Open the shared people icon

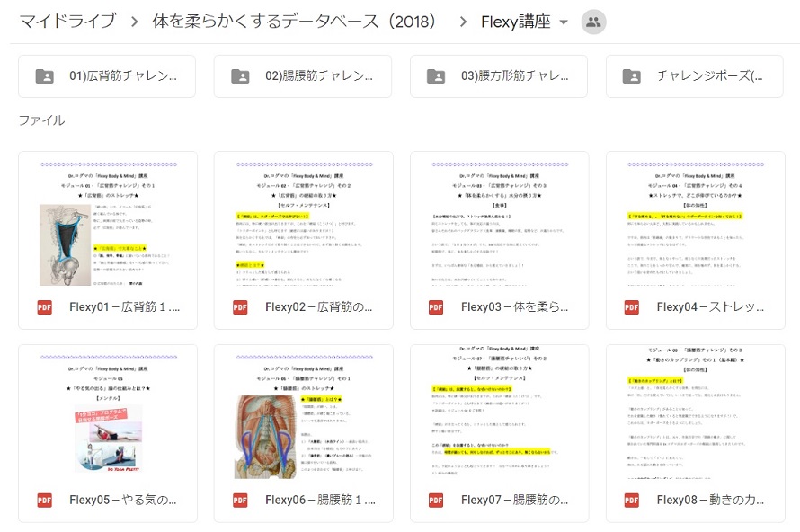tap(593, 22)
